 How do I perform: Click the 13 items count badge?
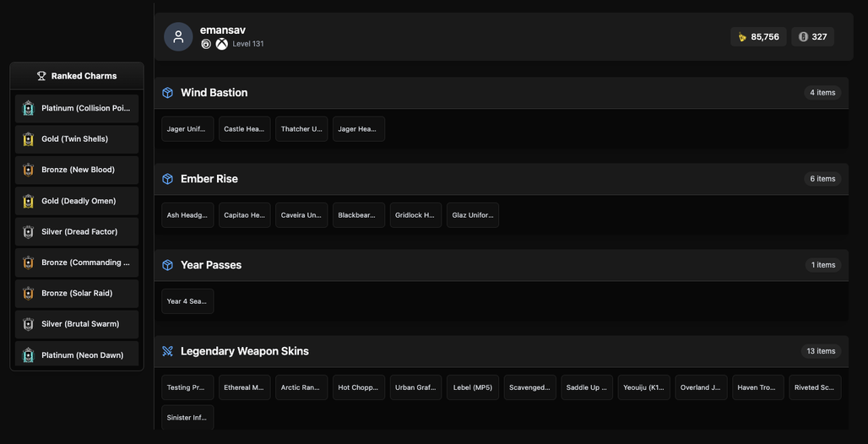(821, 351)
